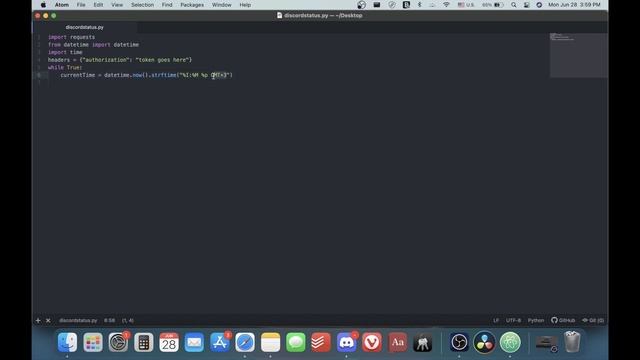The image size is (640, 360).
Task: Open Launchpad from the dock
Action: coord(93,342)
